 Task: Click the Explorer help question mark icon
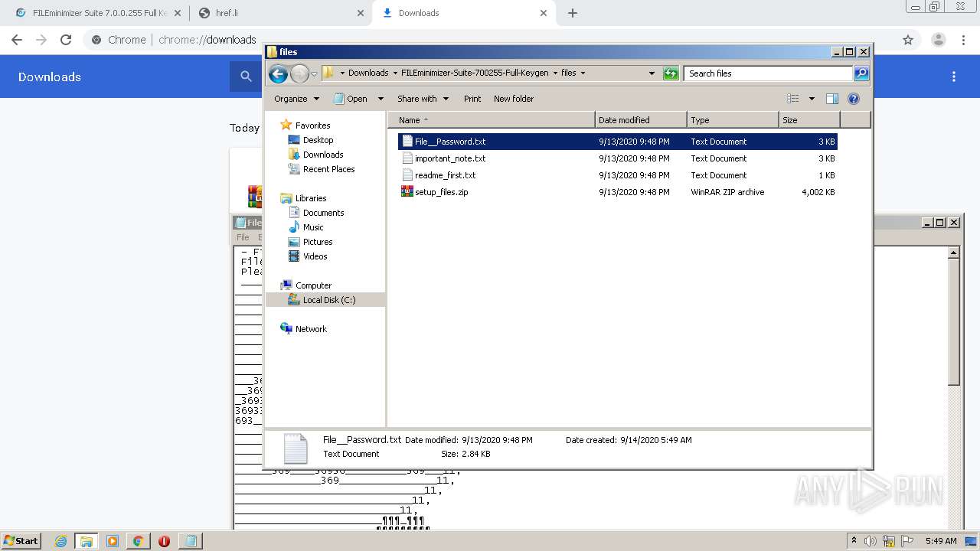[854, 99]
